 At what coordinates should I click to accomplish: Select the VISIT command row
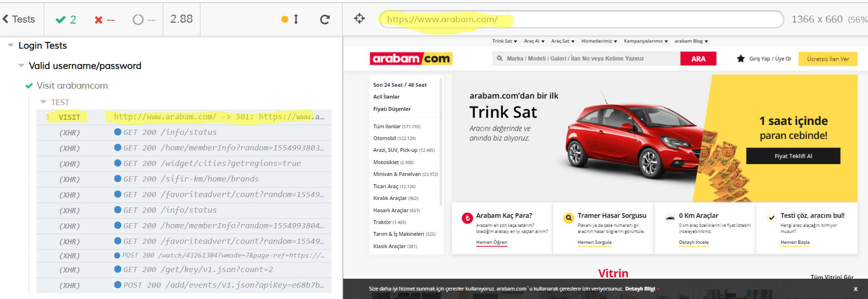point(184,117)
